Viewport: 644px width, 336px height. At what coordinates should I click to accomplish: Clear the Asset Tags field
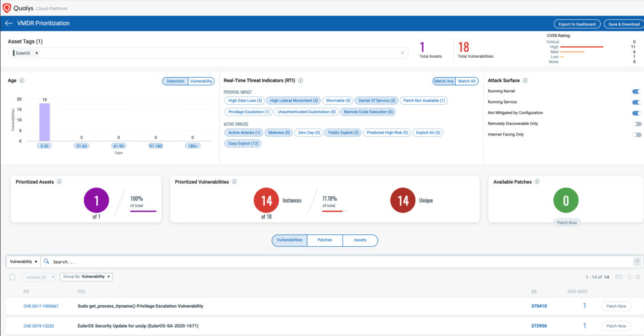(402, 52)
